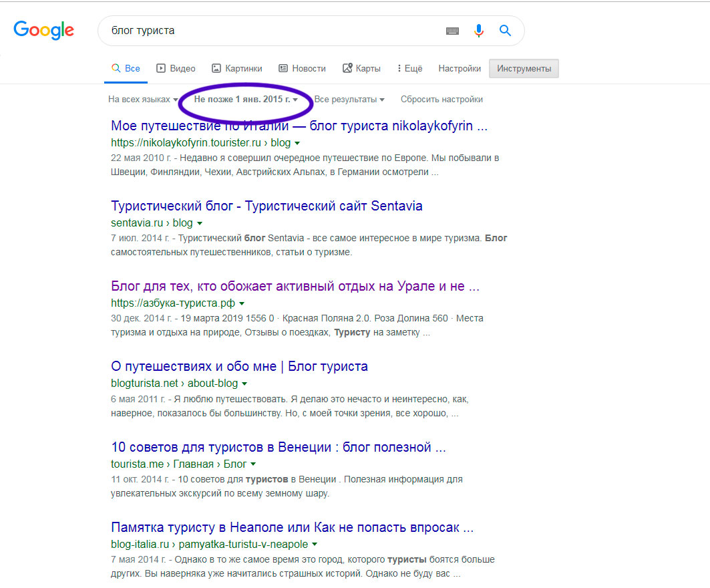
Task: Expand arrow next to nikolaykofyrin.tourister.ru URL
Action: tap(297, 143)
